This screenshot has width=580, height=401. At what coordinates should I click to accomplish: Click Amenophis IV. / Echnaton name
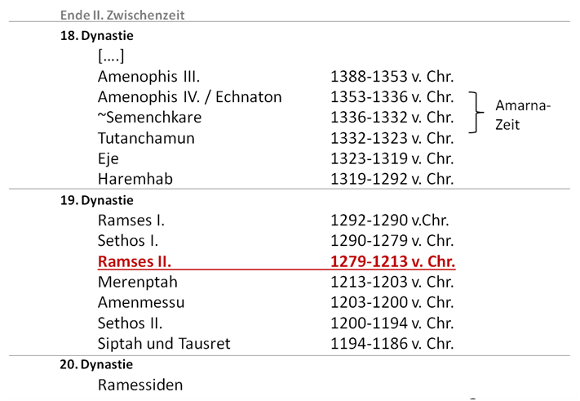190,97
